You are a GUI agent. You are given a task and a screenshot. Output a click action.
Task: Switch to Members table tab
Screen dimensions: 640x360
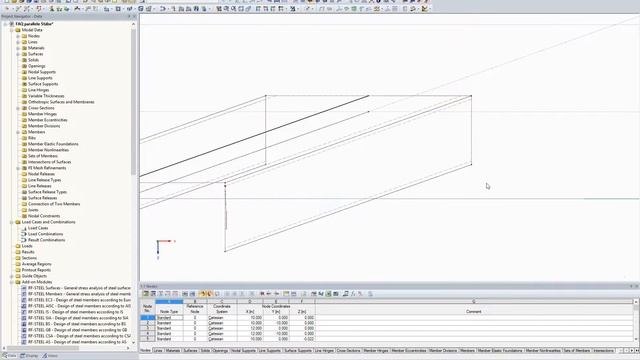click(x=467, y=351)
